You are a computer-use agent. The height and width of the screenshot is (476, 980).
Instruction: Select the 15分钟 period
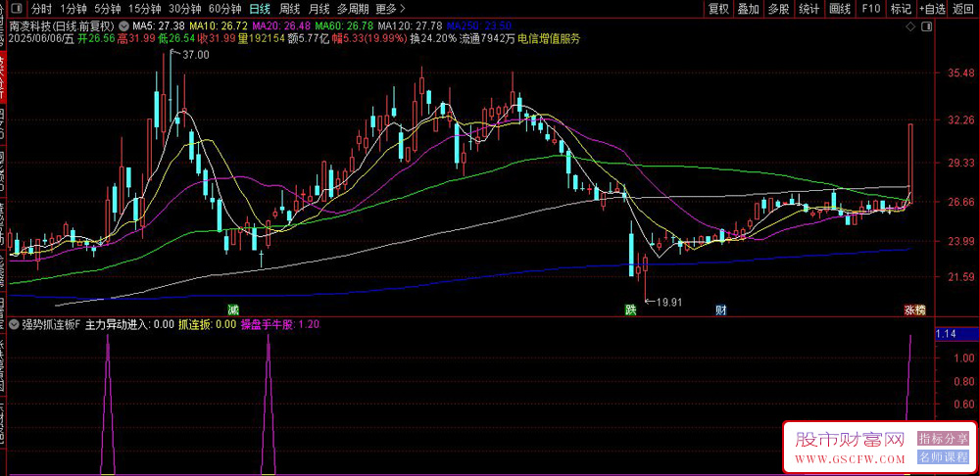pos(144,9)
